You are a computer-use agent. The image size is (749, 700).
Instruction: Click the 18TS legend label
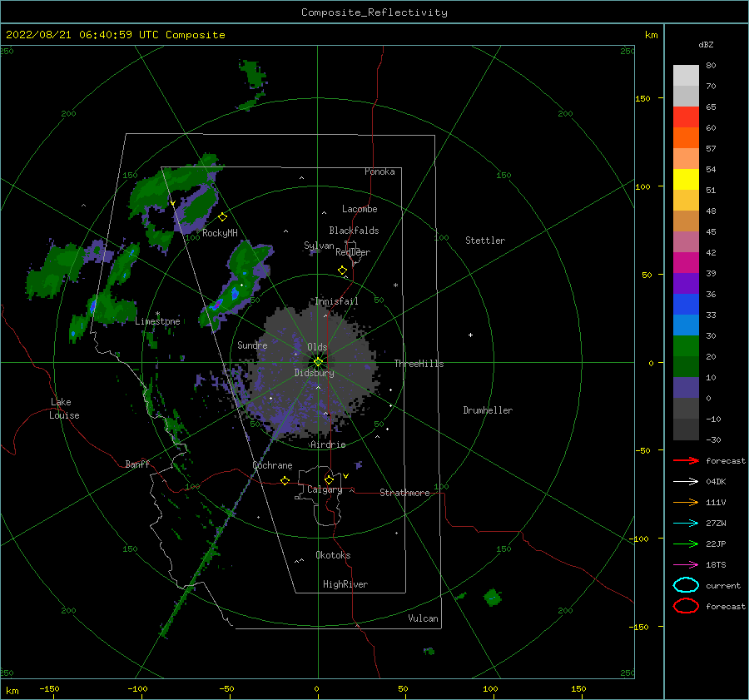pyautogui.click(x=716, y=565)
